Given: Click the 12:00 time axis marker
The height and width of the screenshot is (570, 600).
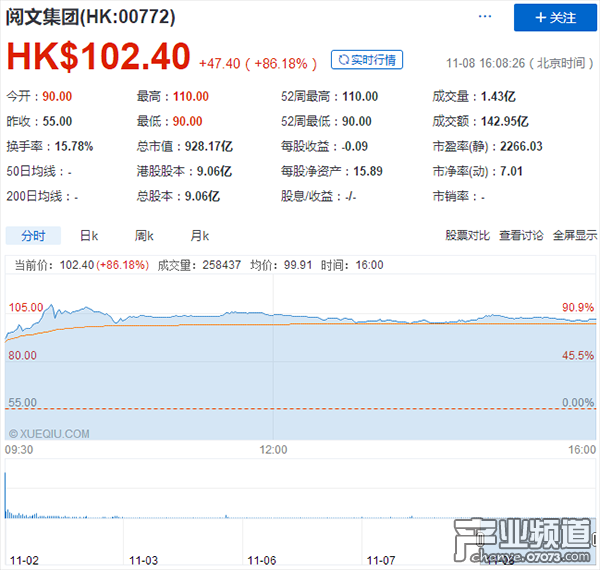Looking at the screenshot, I should [273, 449].
